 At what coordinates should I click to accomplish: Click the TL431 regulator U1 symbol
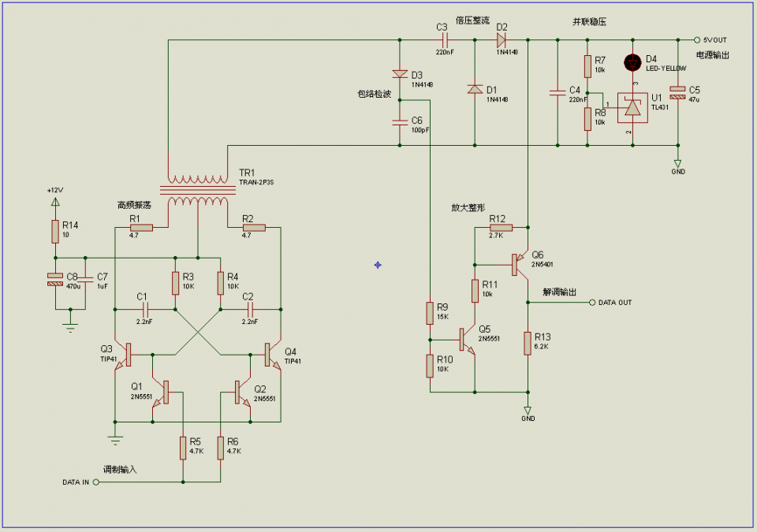click(x=632, y=109)
